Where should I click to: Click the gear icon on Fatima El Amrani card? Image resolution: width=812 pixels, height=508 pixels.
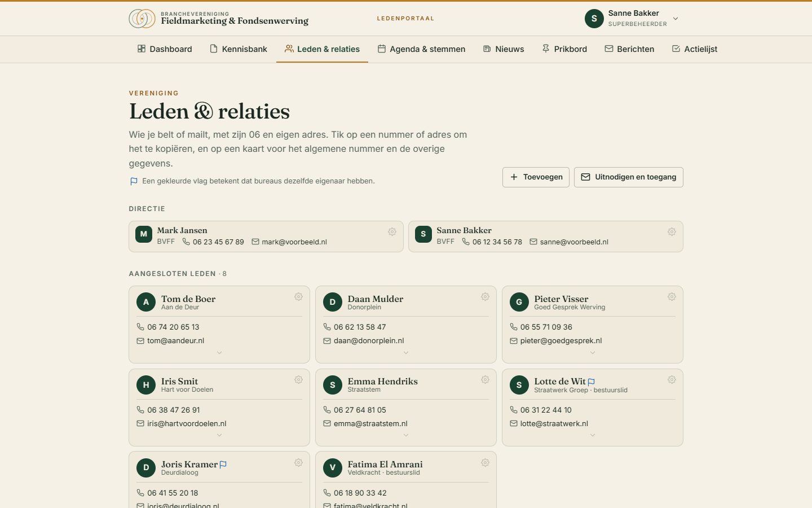485,463
